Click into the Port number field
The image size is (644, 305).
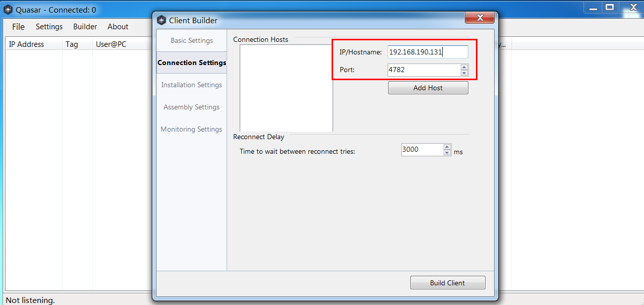click(x=423, y=70)
